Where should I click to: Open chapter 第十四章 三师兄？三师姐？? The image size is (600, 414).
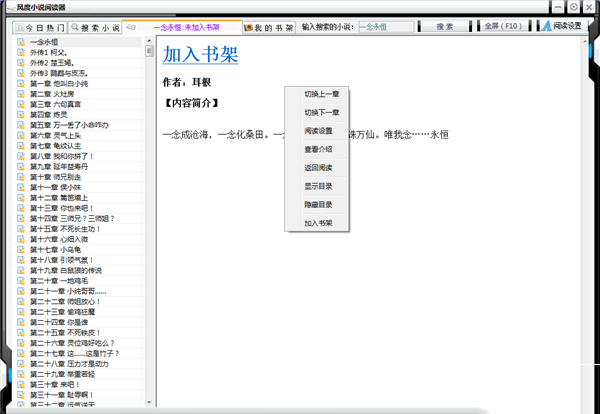[72, 218]
